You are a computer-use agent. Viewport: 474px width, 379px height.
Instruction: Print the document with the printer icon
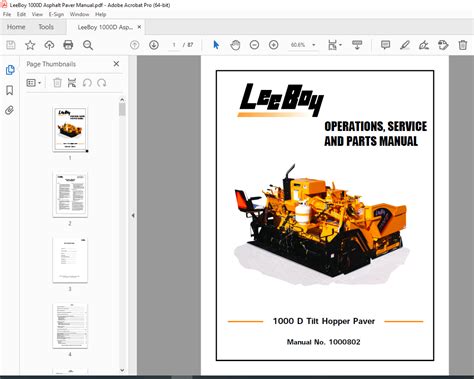68,45
